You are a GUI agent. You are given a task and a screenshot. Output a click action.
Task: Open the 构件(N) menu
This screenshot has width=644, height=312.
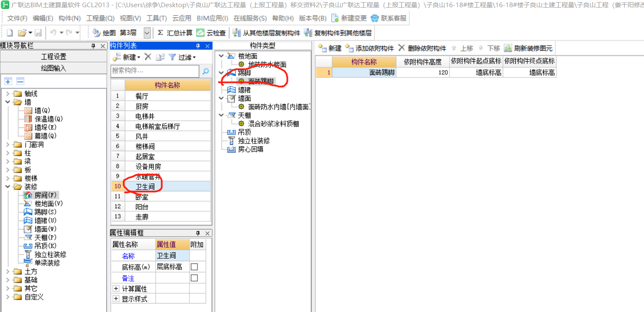point(69,18)
